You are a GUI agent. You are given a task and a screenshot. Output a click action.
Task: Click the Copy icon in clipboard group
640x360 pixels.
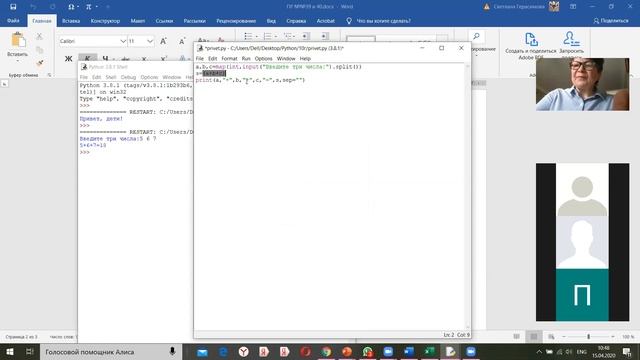coord(40,50)
